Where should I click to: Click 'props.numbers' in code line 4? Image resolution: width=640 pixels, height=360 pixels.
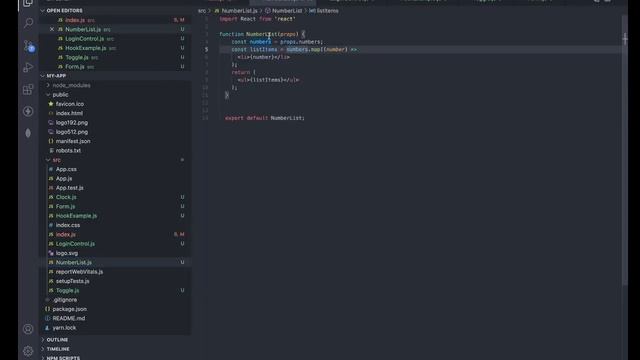301,42
